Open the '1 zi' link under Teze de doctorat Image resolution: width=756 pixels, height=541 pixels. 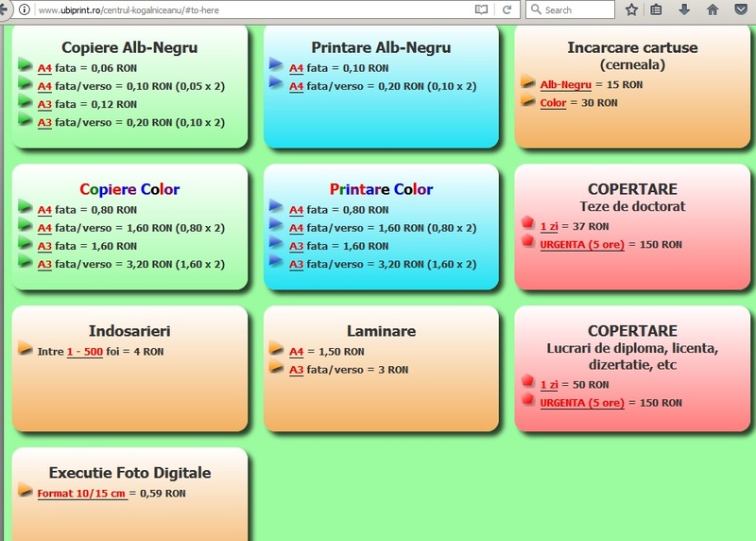549,226
